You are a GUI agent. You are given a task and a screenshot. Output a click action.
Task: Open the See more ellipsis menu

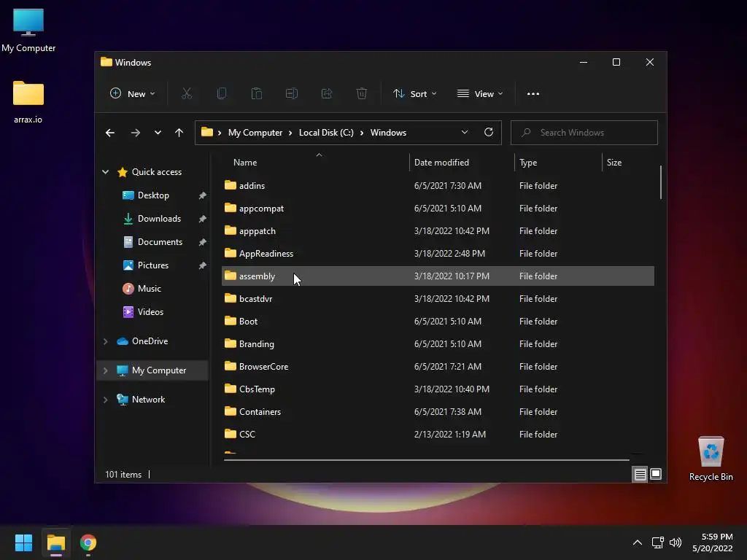click(533, 94)
